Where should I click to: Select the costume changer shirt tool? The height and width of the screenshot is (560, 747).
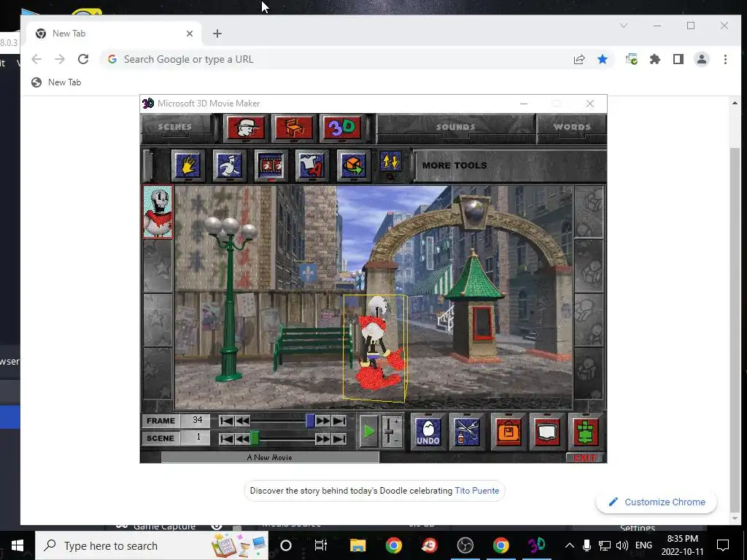tap(312, 166)
